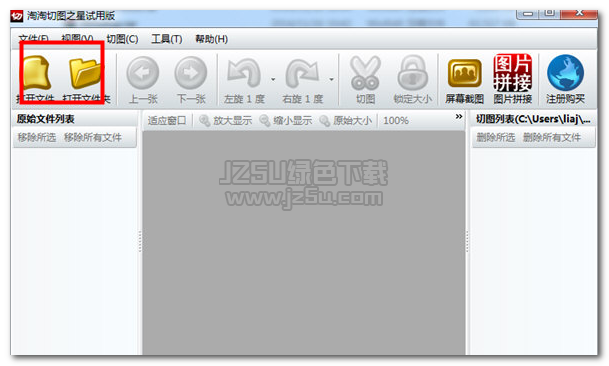
Task: Open the 帮助(H) menu
Action: point(211,39)
